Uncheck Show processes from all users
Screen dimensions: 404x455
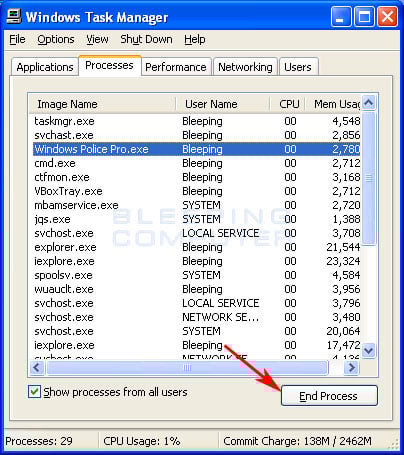(34, 392)
